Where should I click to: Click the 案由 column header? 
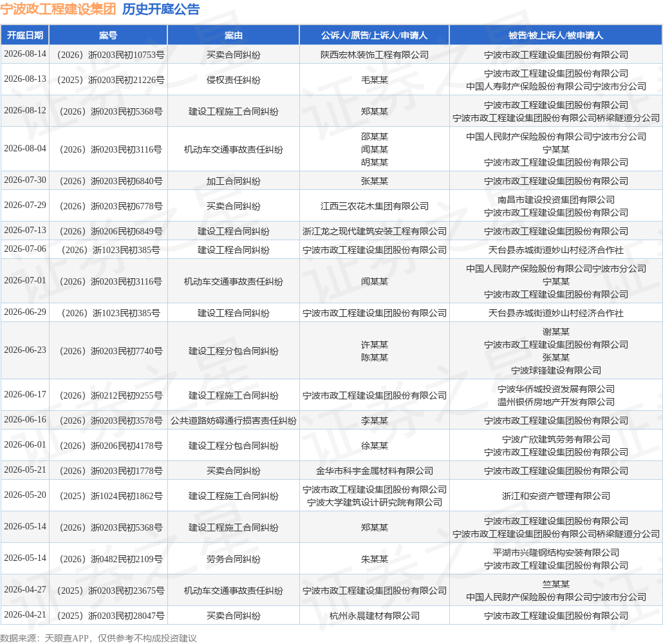[234, 35]
